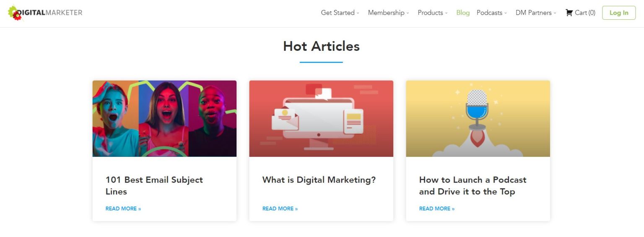Click Read More under What is Digital Marketing
The width and height of the screenshot is (644, 237).
280,208
